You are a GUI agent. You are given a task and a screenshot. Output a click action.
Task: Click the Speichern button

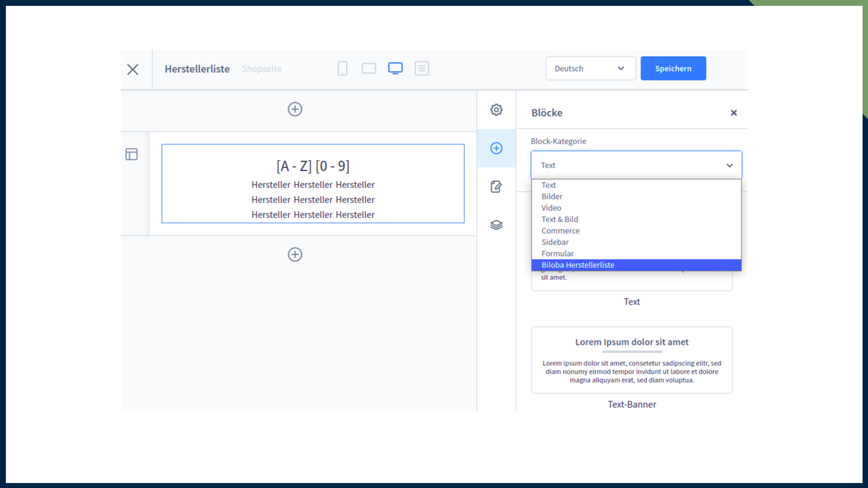coord(673,69)
